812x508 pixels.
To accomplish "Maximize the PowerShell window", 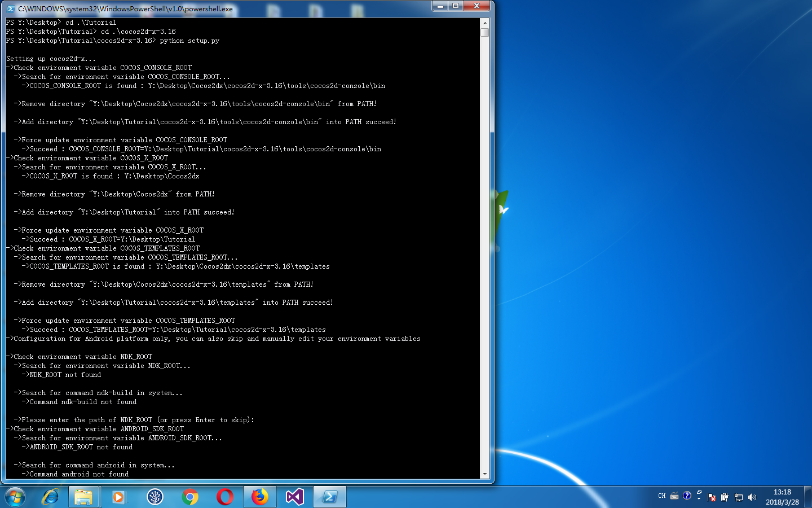I will [x=456, y=6].
